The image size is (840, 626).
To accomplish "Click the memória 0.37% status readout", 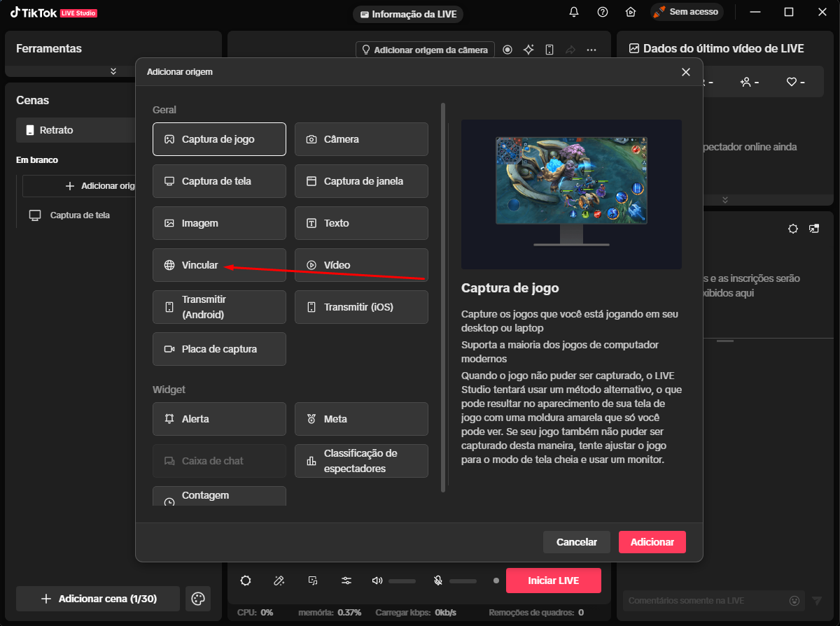I will (330, 613).
